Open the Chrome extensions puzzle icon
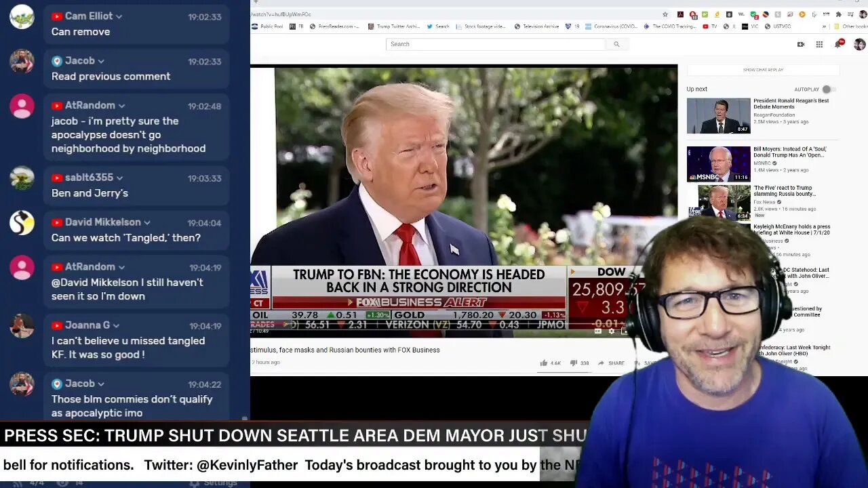 point(840,14)
